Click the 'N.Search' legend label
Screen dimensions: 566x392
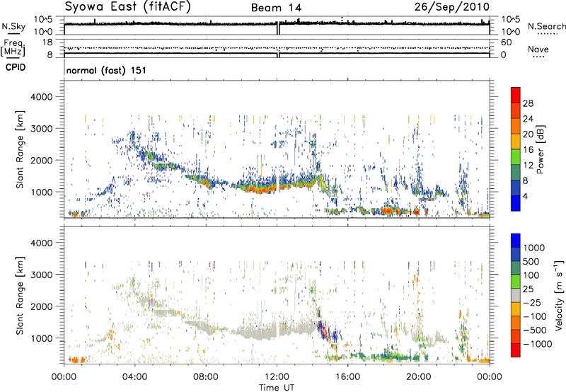click(x=547, y=26)
